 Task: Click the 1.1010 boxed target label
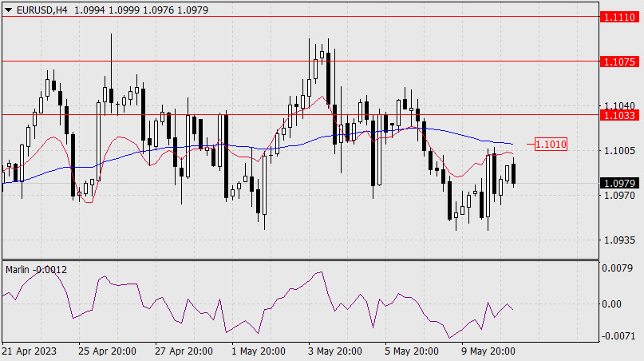click(551, 145)
